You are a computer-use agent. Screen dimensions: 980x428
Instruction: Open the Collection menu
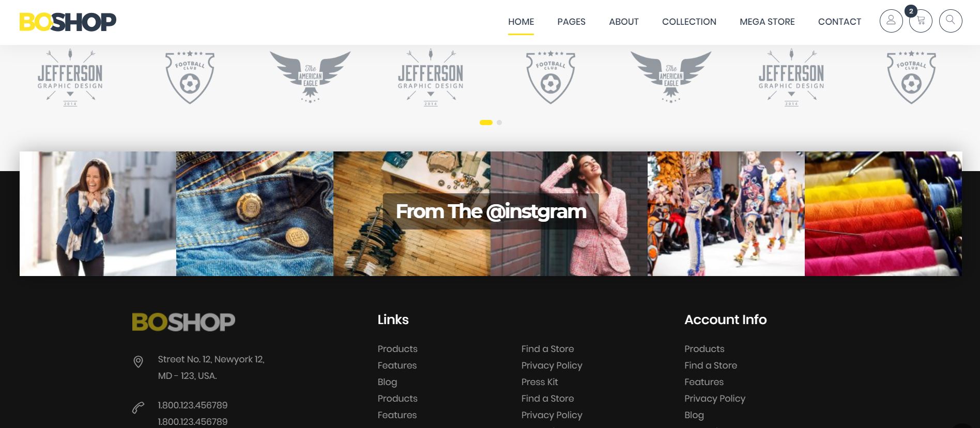pyautogui.click(x=689, y=22)
